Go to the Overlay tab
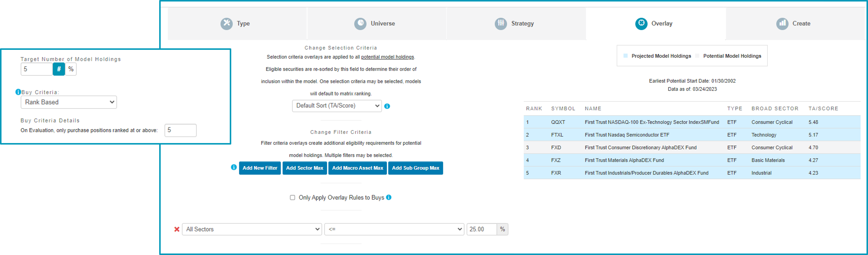 pyautogui.click(x=656, y=24)
